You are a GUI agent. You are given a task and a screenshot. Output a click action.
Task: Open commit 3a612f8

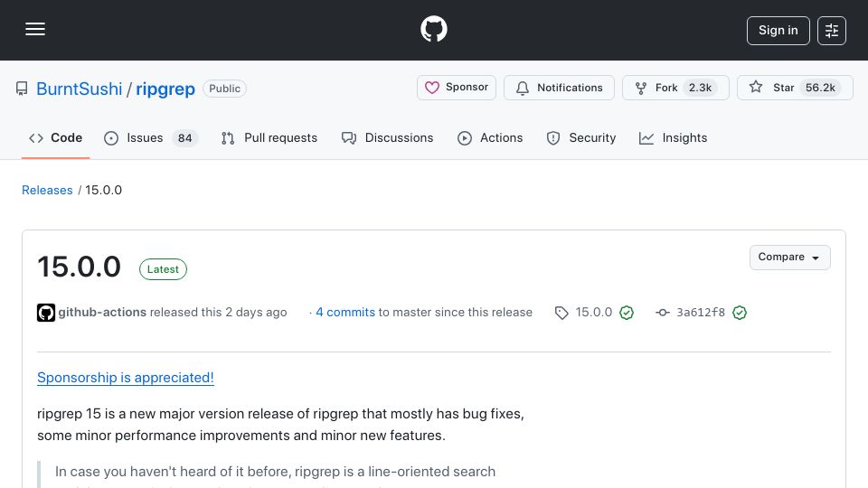[x=701, y=313]
